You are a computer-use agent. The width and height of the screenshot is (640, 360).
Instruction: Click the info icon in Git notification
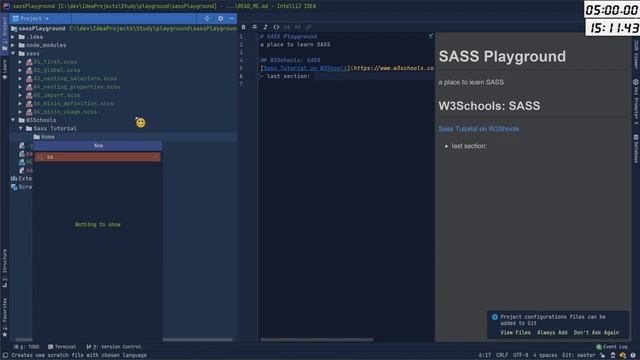495,317
